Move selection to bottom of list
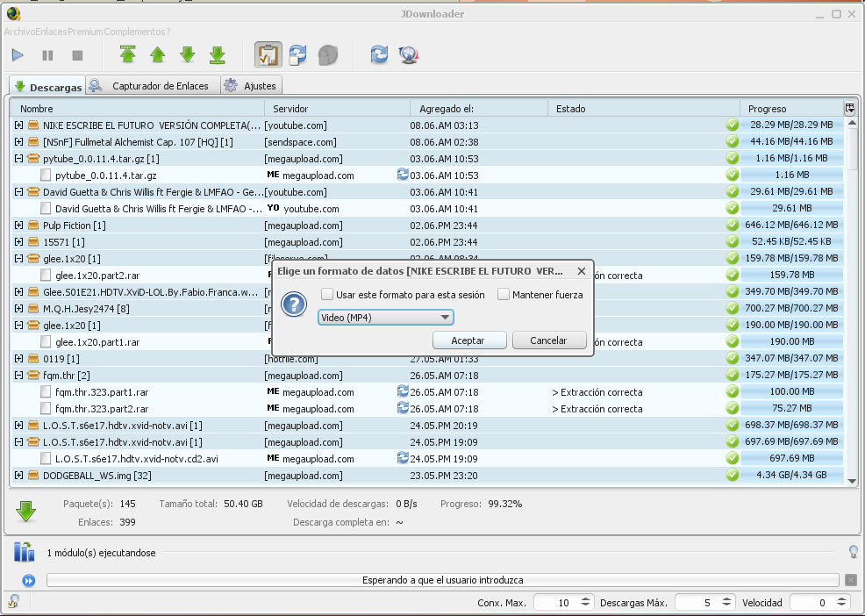 click(x=218, y=54)
